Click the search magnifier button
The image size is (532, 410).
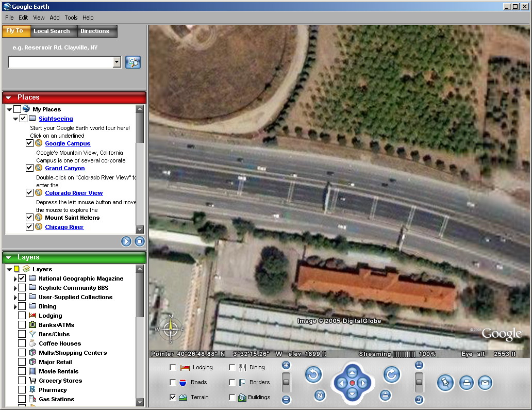(x=133, y=62)
